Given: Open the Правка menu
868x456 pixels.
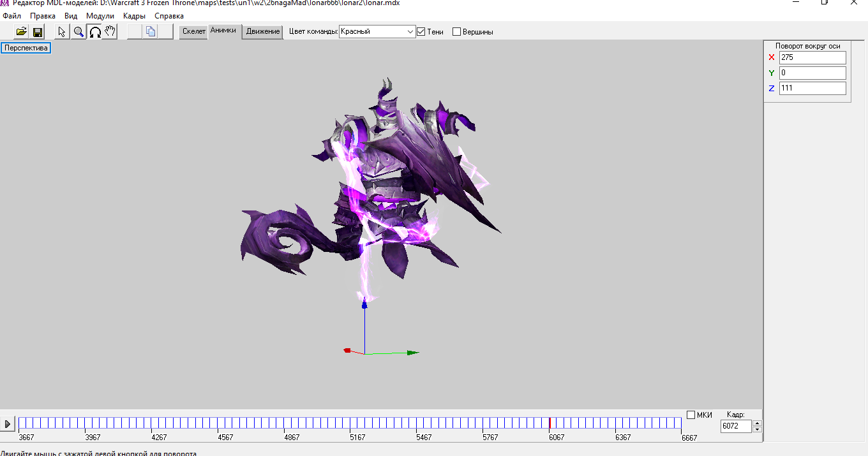Looking at the screenshot, I should click(43, 16).
